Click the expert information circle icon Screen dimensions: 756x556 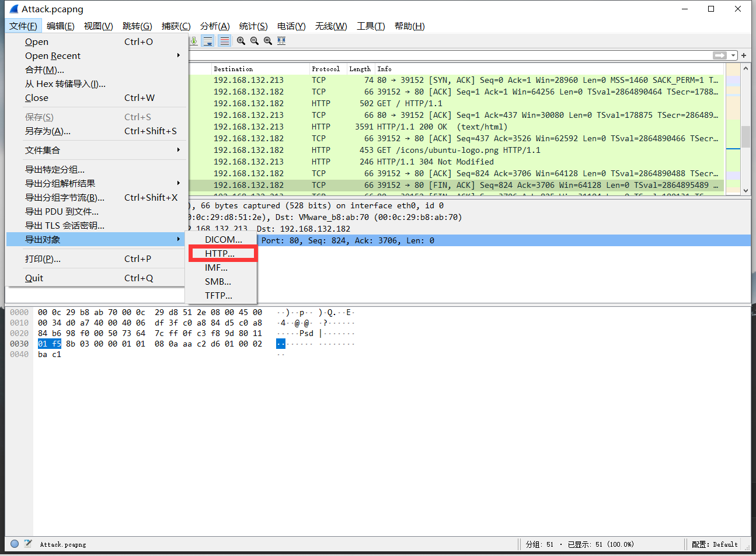pos(15,544)
